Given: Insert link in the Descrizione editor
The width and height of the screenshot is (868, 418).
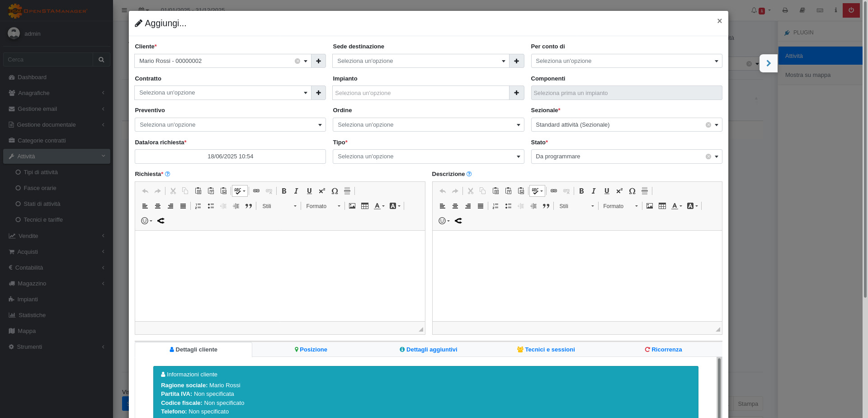Looking at the screenshot, I should coord(554,191).
